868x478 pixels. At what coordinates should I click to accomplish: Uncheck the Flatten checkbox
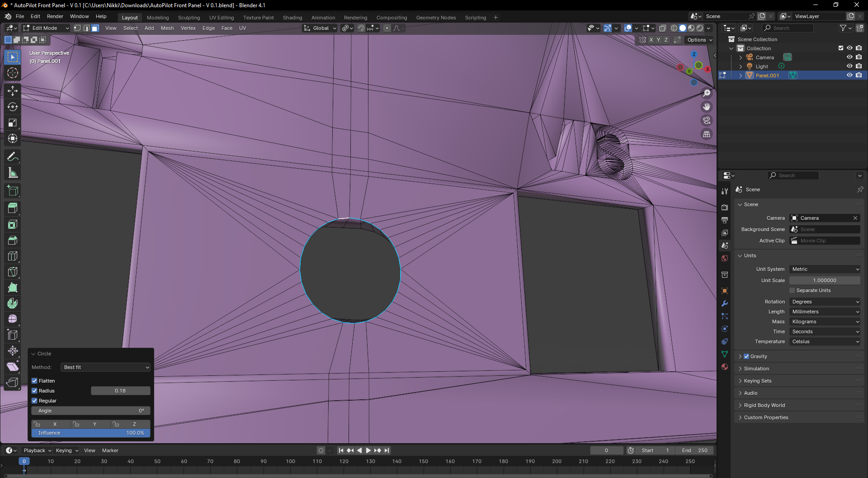34,381
